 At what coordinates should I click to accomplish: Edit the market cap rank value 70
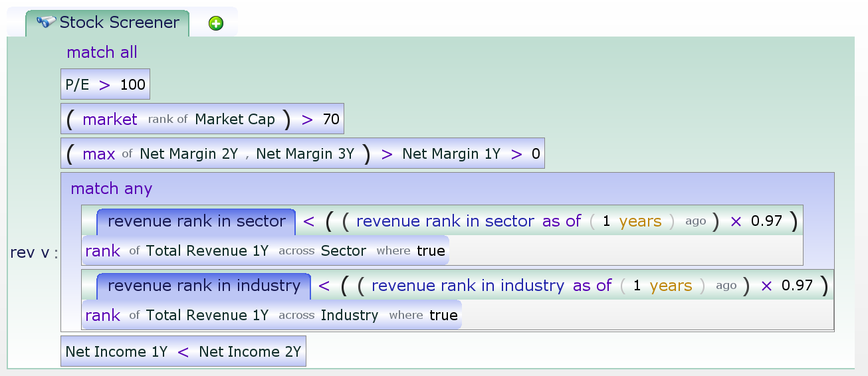point(331,120)
